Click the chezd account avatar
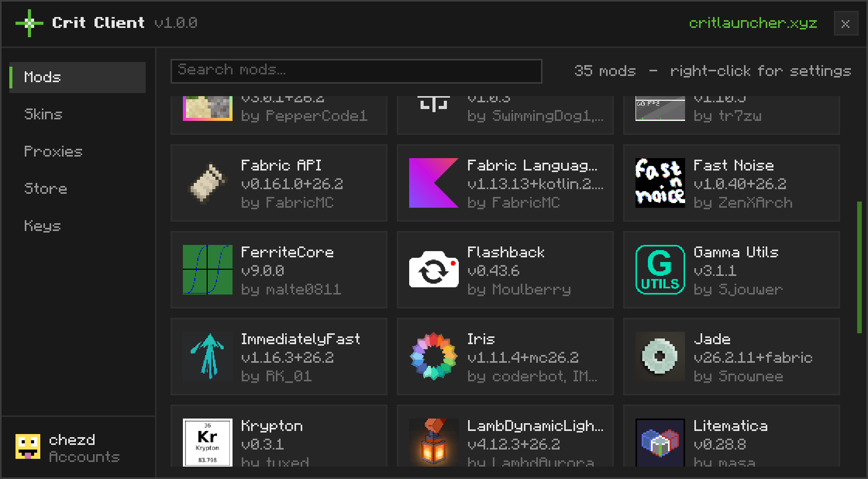868x479 pixels. pos(28,447)
